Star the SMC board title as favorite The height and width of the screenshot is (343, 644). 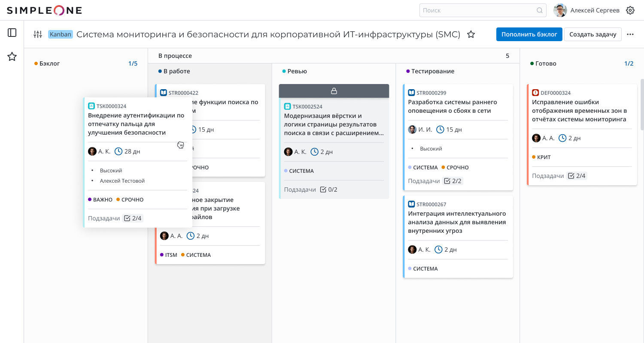click(471, 35)
